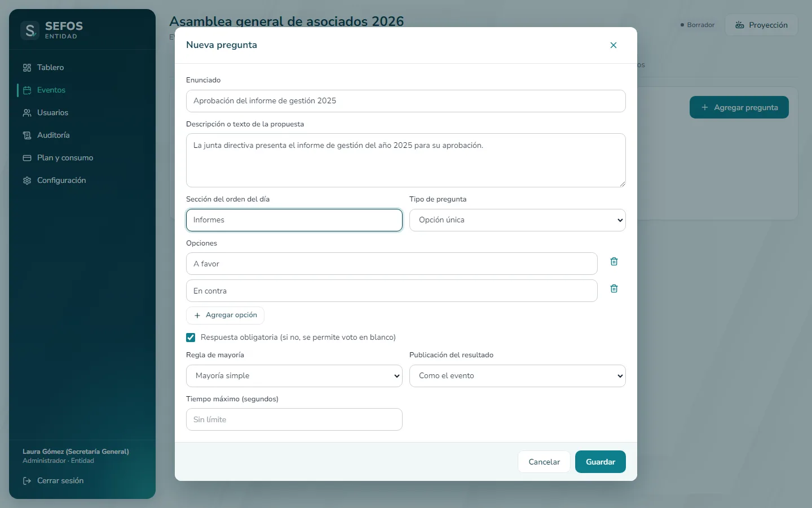The image size is (812, 508).
Task: Navigate to Eventos in the sidebar
Action: pos(82,90)
